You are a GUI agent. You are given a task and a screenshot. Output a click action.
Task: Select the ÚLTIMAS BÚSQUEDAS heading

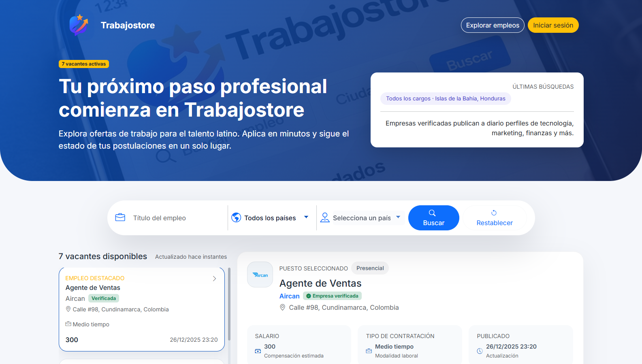pos(543,87)
